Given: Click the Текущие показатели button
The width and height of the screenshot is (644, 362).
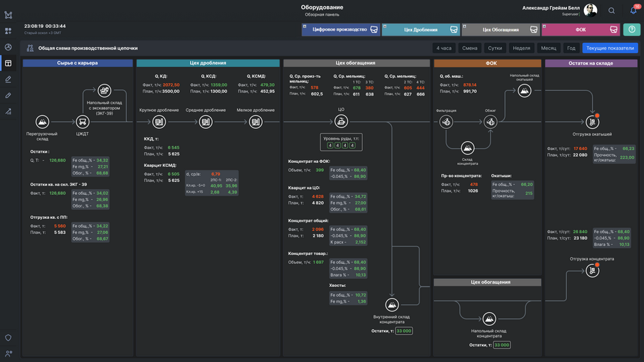Looking at the screenshot, I should [x=610, y=48].
